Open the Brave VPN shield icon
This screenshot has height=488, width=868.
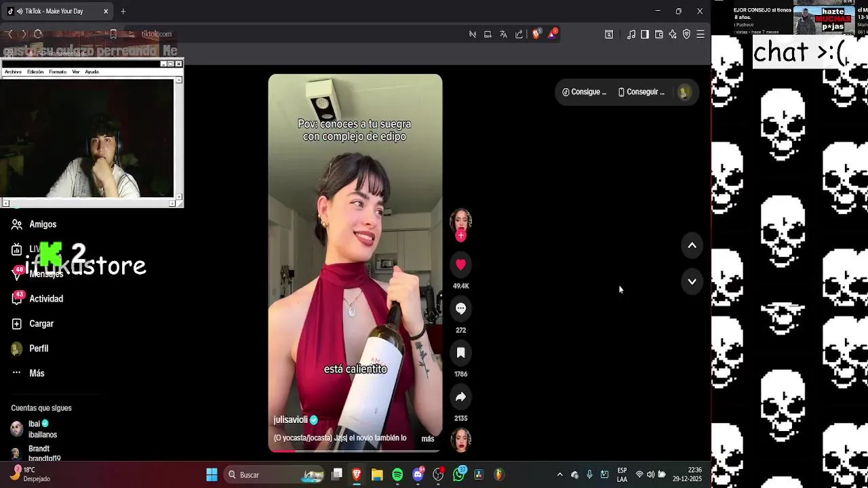coord(686,34)
